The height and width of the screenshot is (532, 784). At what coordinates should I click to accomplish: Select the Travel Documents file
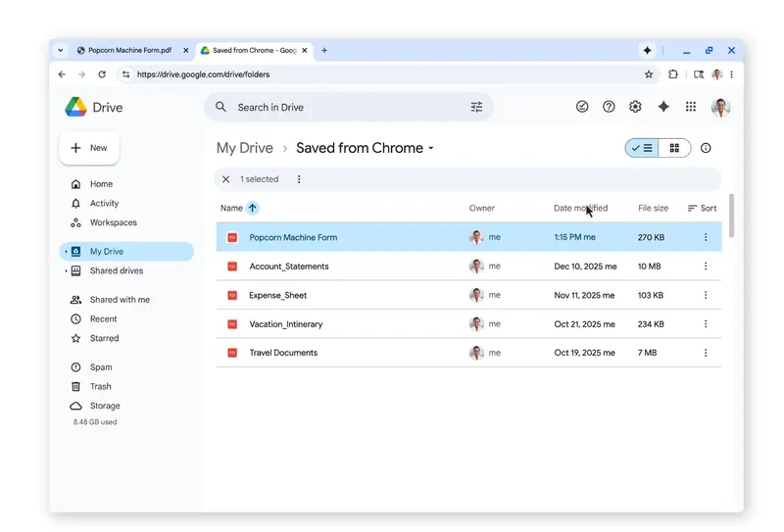(x=469, y=353)
